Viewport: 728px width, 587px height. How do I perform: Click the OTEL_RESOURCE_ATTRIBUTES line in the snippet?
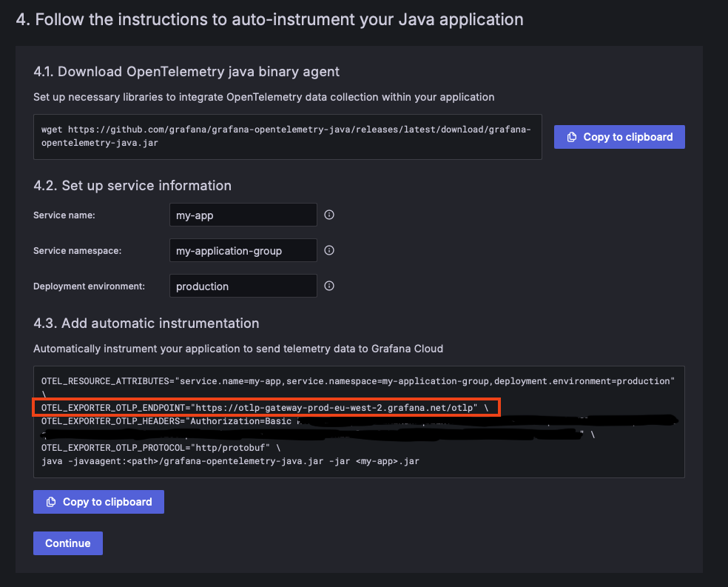coord(357,380)
